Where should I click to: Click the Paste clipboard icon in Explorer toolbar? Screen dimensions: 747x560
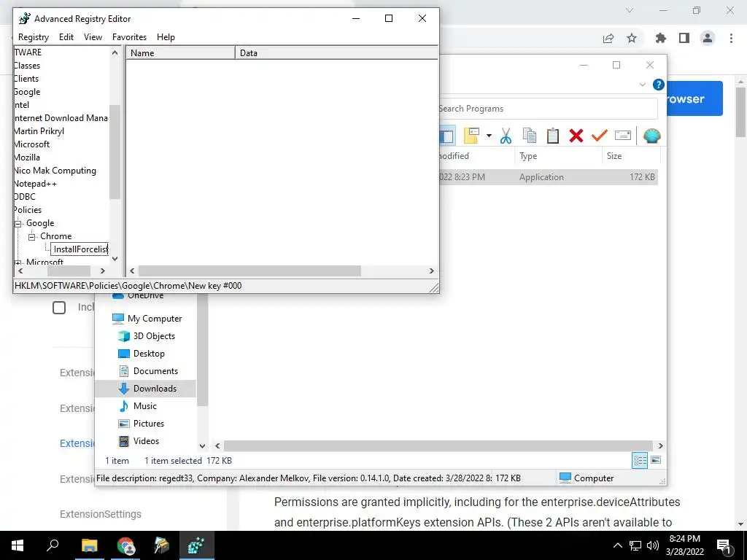[553, 136]
